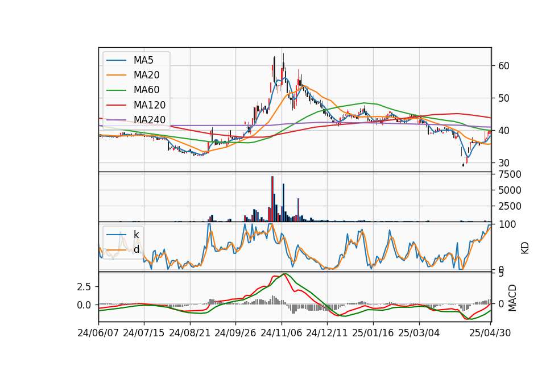
Task: Click the MA20 legend label
Action: pyautogui.click(x=146, y=75)
